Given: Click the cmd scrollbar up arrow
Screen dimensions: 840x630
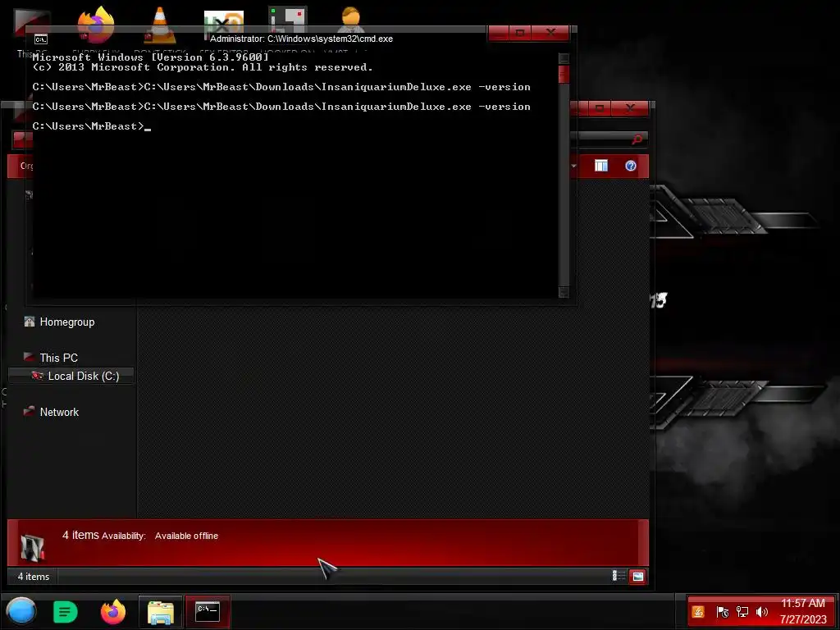Looking at the screenshot, I should coord(564,58).
